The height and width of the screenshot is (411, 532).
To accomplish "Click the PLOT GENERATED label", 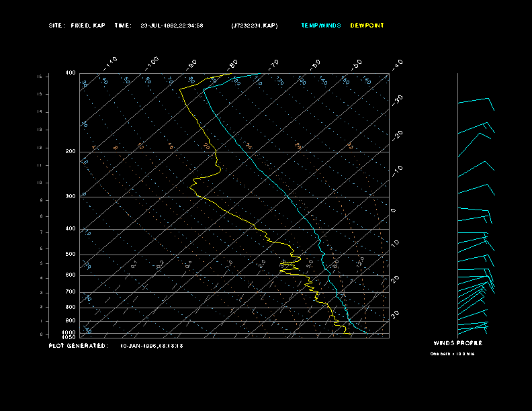I will click(78, 346).
